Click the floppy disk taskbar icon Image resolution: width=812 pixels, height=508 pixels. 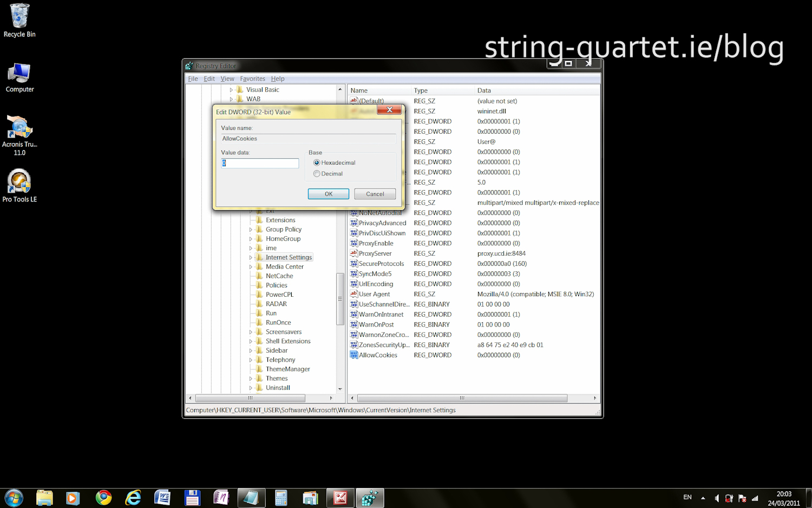click(192, 498)
